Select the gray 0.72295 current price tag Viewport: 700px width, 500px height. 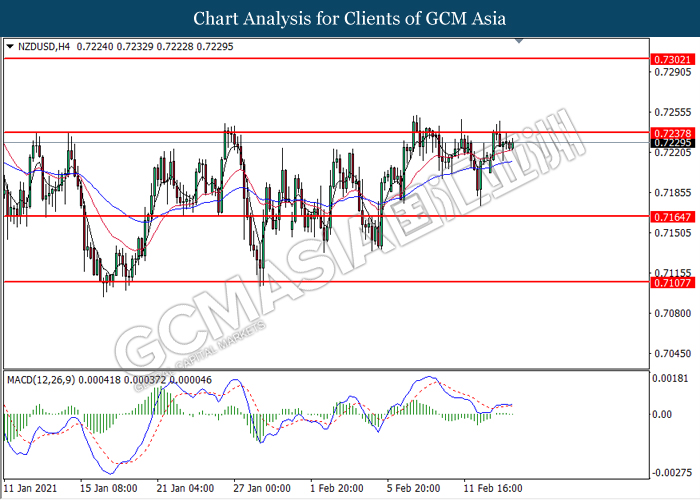(671, 142)
